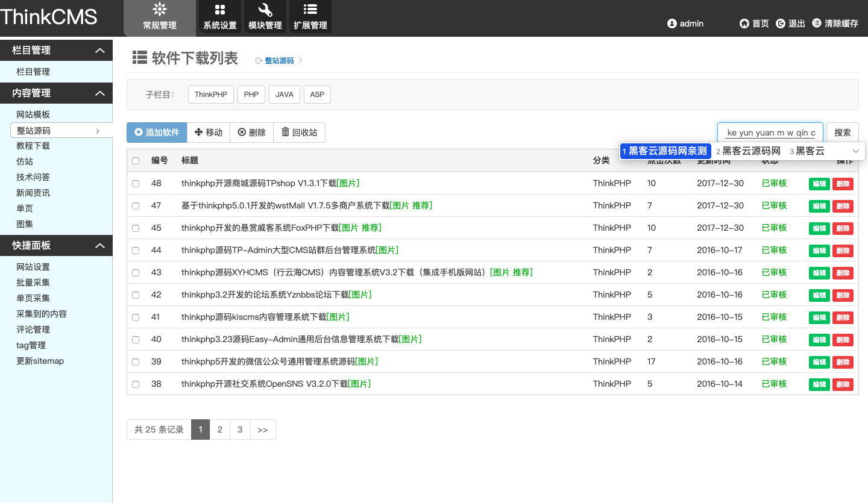Go to 首页 via the home icon
The width and height of the screenshot is (868, 503).
(744, 23)
